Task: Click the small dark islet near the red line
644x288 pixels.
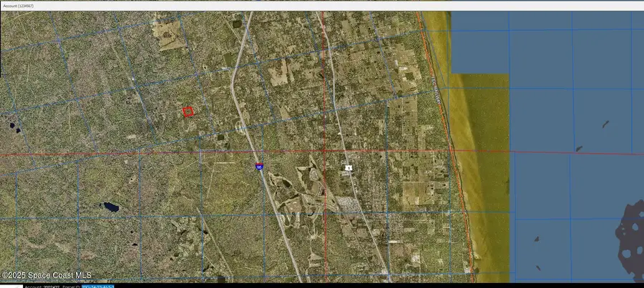Action: [579, 149]
